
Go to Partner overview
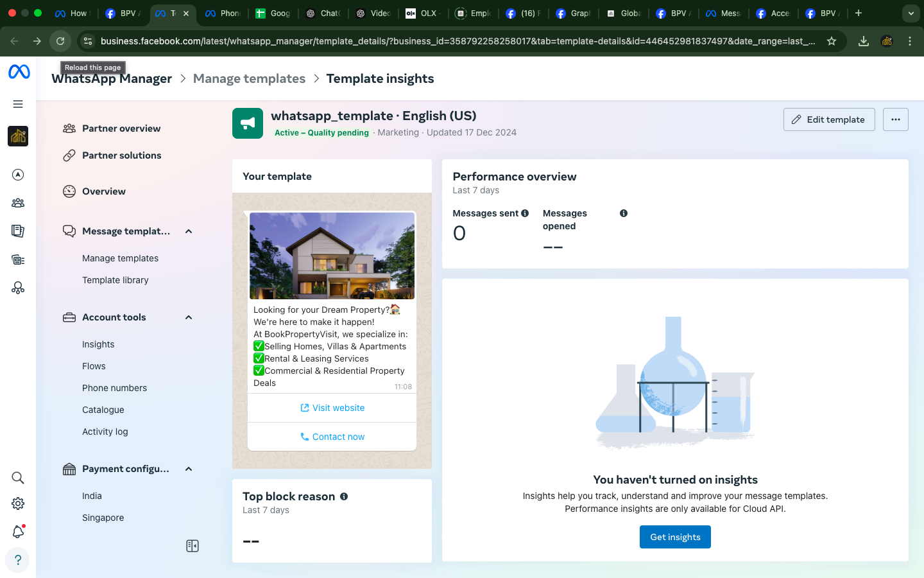point(121,128)
